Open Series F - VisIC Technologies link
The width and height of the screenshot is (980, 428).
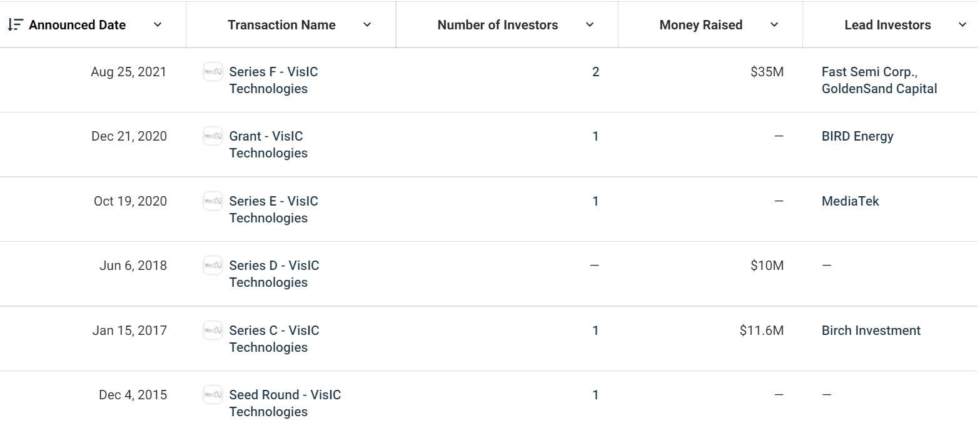click(x=273, y=80)
